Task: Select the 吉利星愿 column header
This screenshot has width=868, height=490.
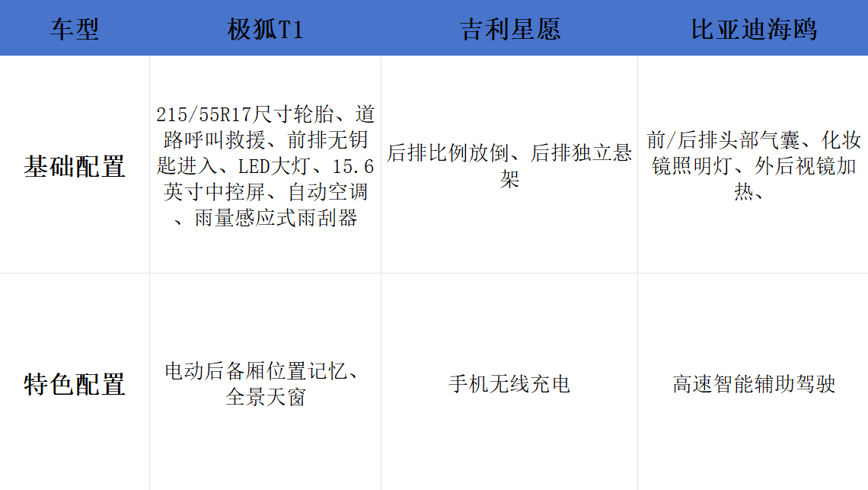Action: (x=509, y=29)
